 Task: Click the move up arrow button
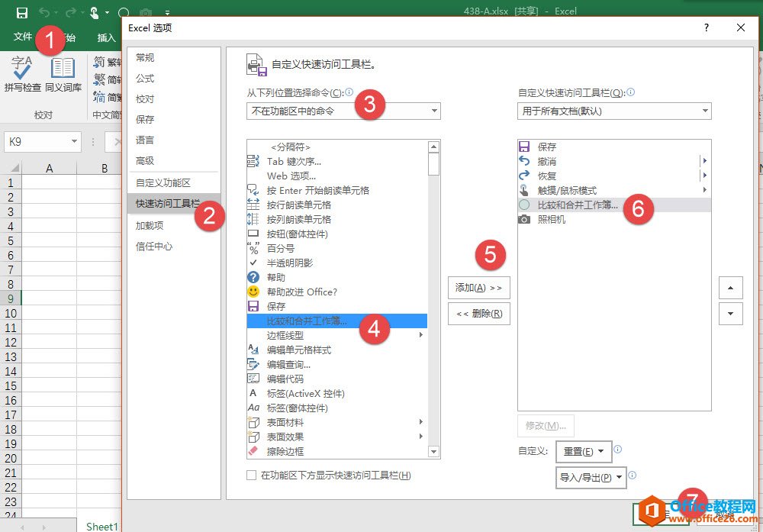[730, 288]
